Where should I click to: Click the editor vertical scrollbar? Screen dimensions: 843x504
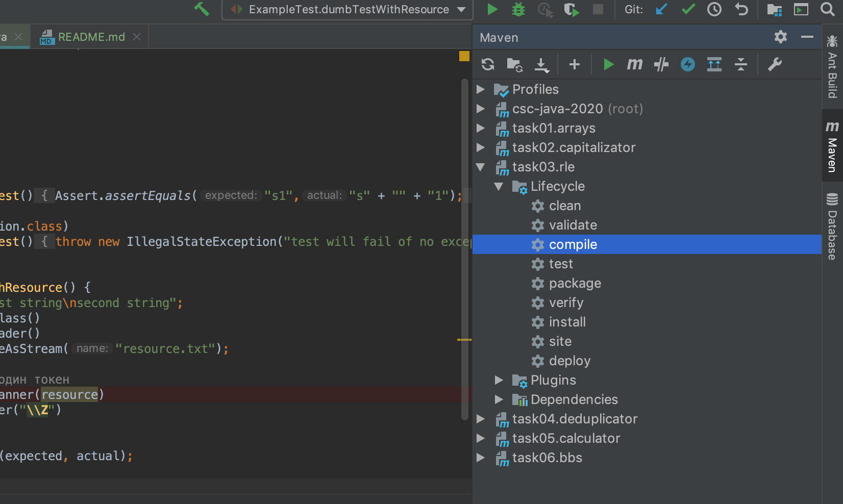[464, 249]
